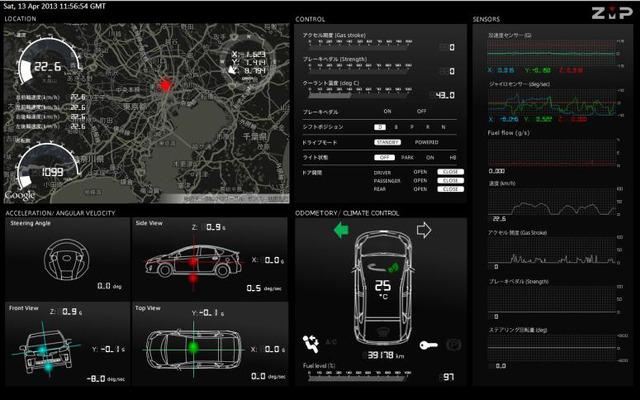This screenshot has width=640, height=400.
Task: Click the fuel level value 97
Action: point(449,377)
